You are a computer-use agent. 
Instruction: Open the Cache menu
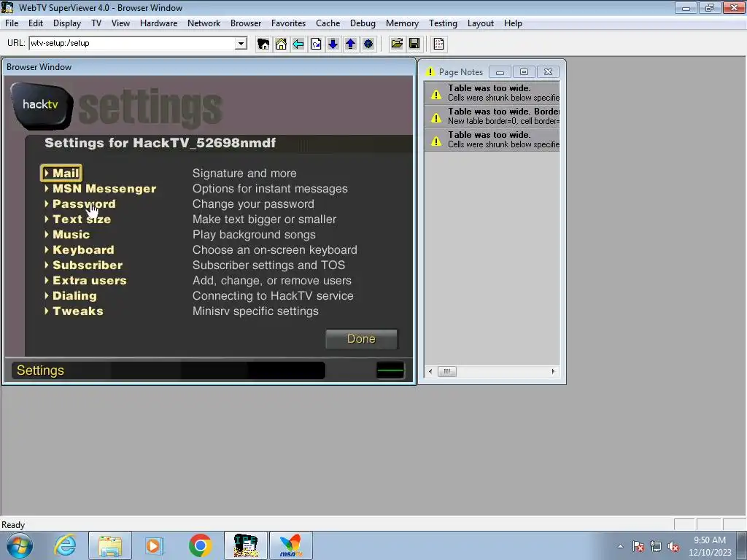click(x=328, y=23)
